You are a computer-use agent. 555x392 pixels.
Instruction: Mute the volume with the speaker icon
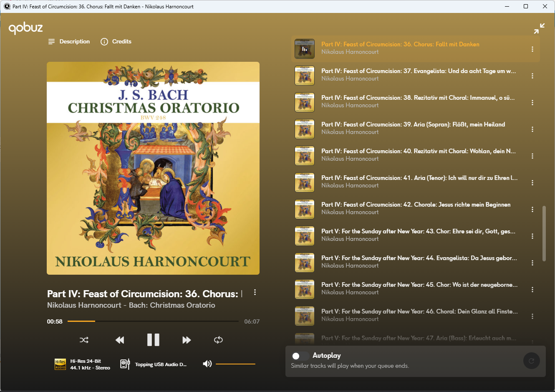point(207,364)
